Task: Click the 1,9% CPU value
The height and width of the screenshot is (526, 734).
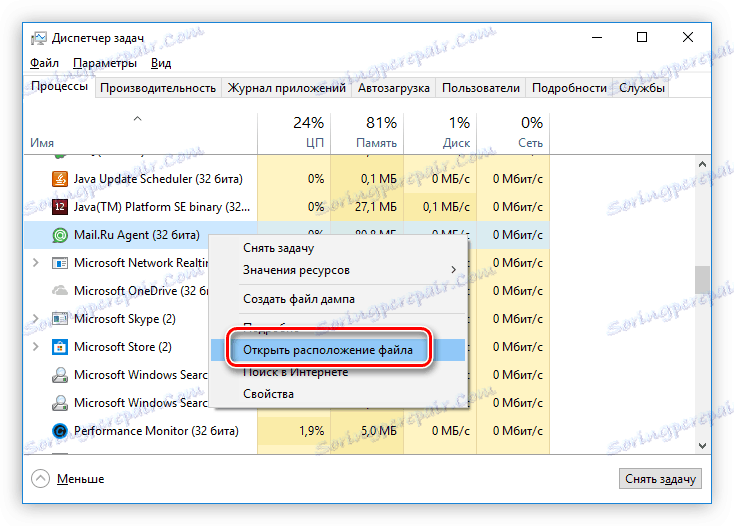Action: click(311, 431)
